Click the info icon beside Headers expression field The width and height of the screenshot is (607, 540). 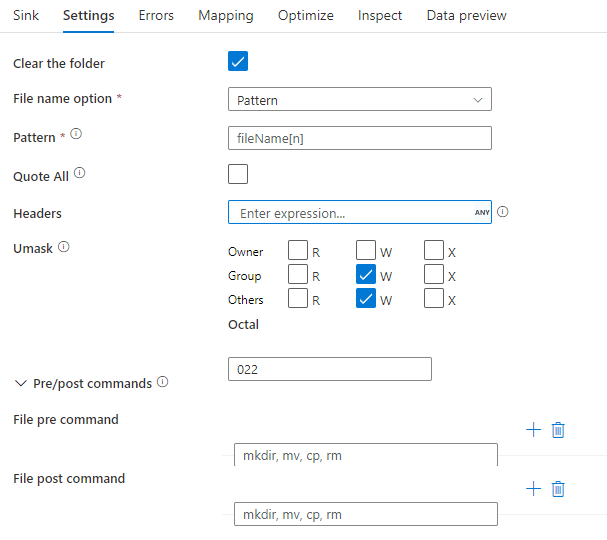click(x=503, y=212)
